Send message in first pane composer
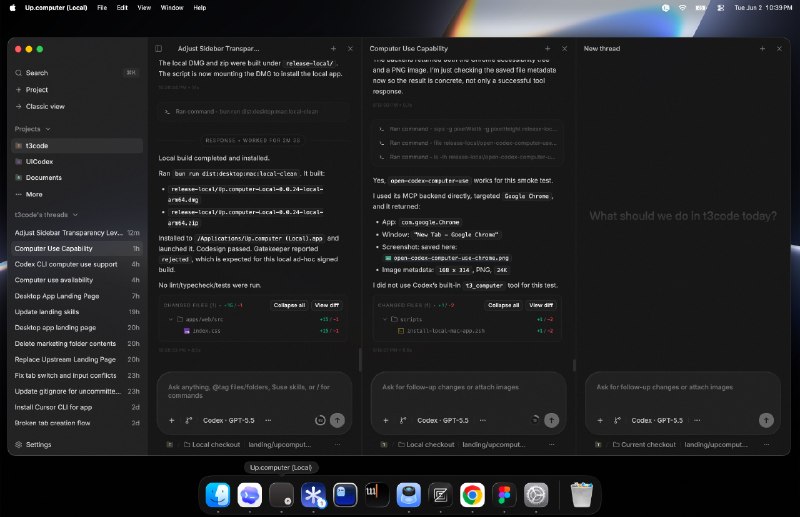Screen dimensions: 800x517 [x=337, y=420]
